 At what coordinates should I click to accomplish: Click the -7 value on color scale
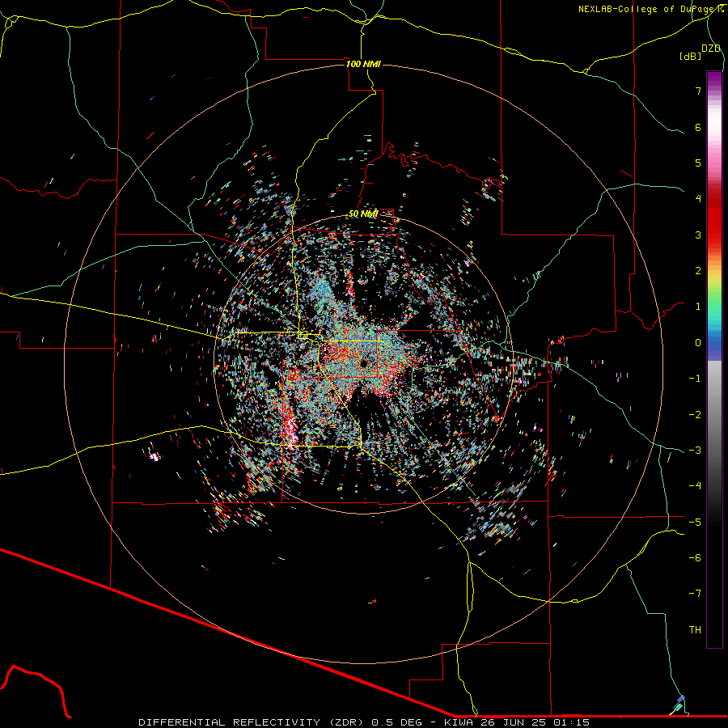point(695,594)
